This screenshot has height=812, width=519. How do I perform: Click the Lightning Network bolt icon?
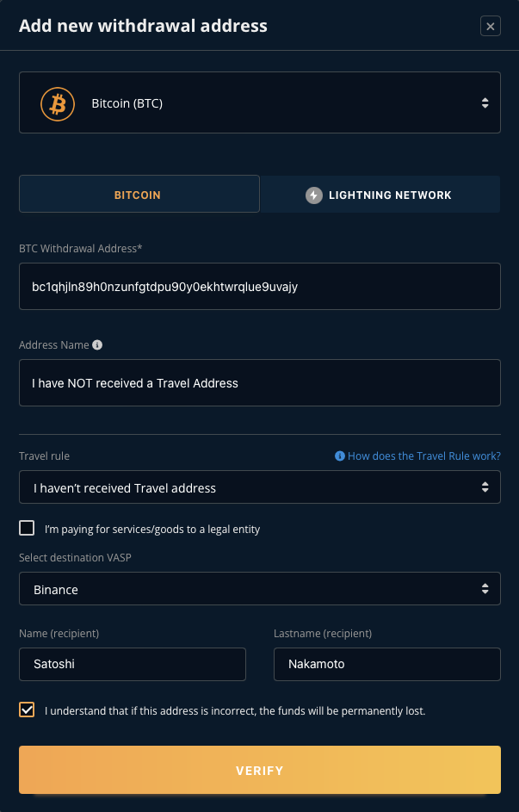click(314, 195)
